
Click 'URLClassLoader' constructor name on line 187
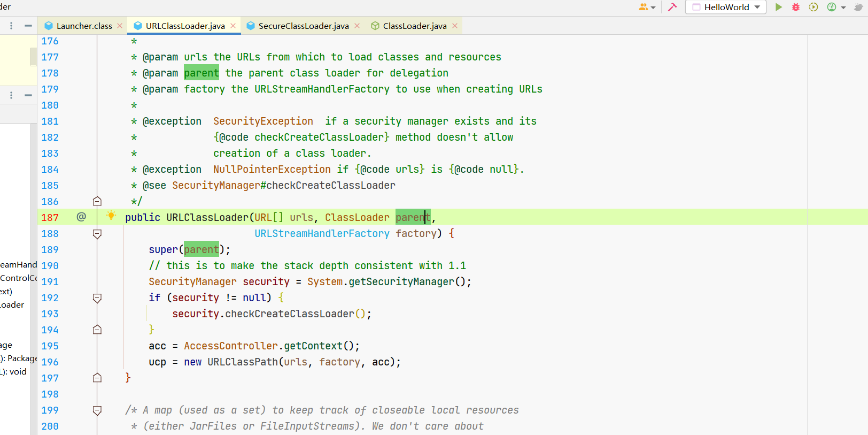[x=207, y=217]
